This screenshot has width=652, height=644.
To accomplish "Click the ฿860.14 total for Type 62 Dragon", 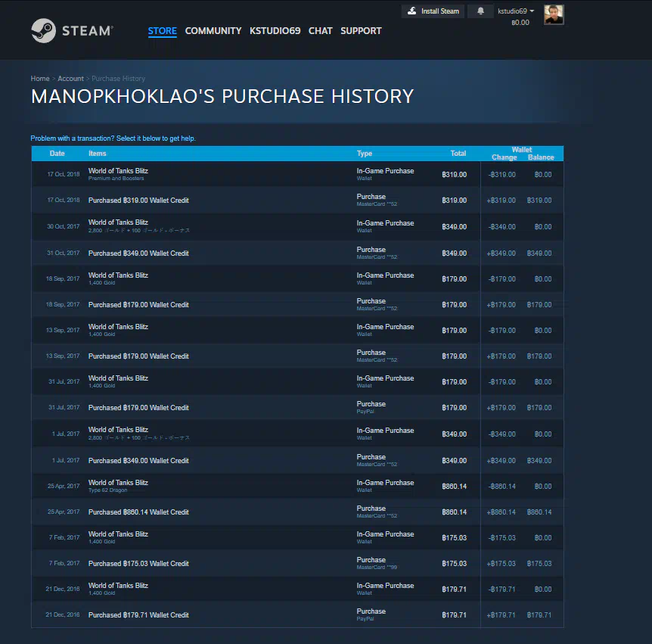I will point(454,487).
